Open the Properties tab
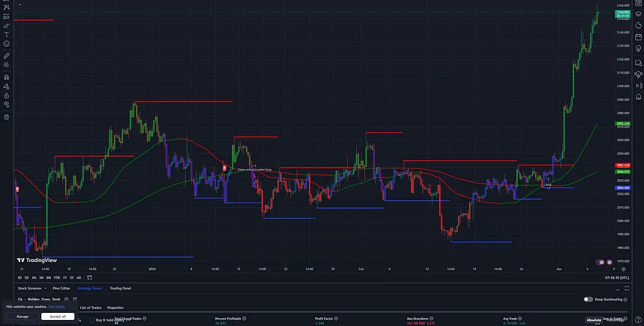Screen dimensions: 644x326 point(115,307)
